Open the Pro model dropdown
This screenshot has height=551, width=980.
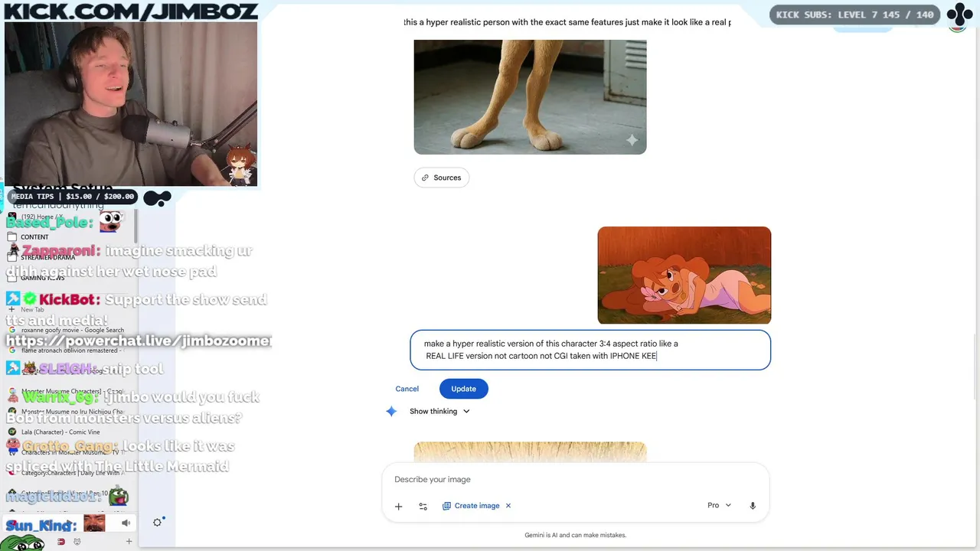click(719, 506)
